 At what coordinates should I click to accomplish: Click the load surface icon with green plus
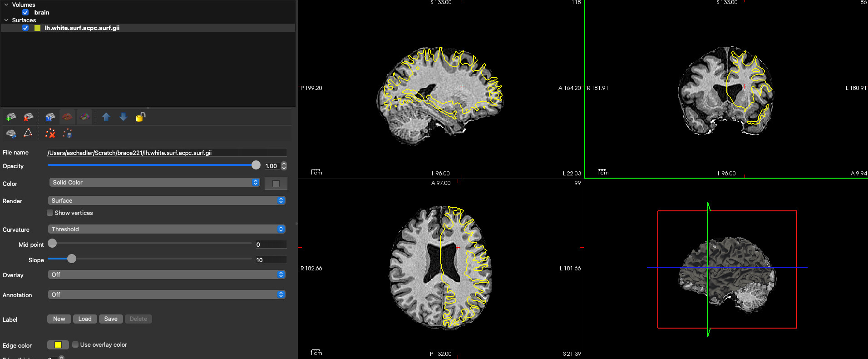pos(11,117)
